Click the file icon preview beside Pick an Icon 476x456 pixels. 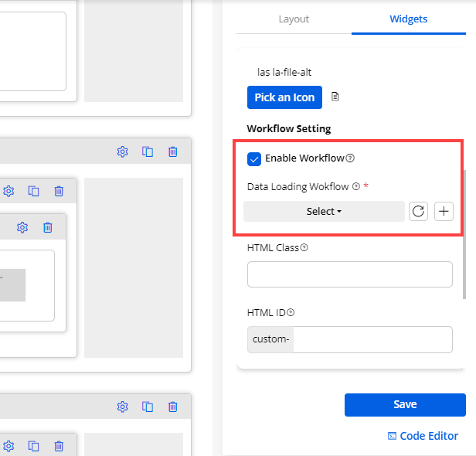point(335,97)
